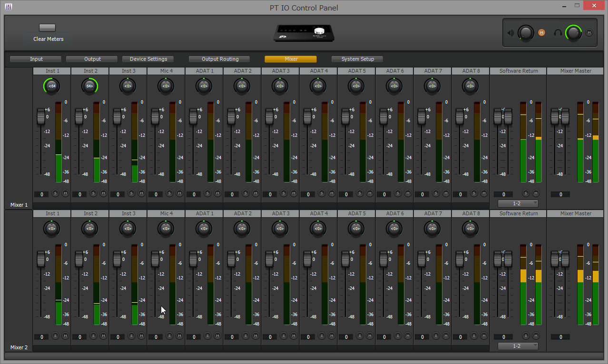Mute the headphone output

[x=589, y=33]
